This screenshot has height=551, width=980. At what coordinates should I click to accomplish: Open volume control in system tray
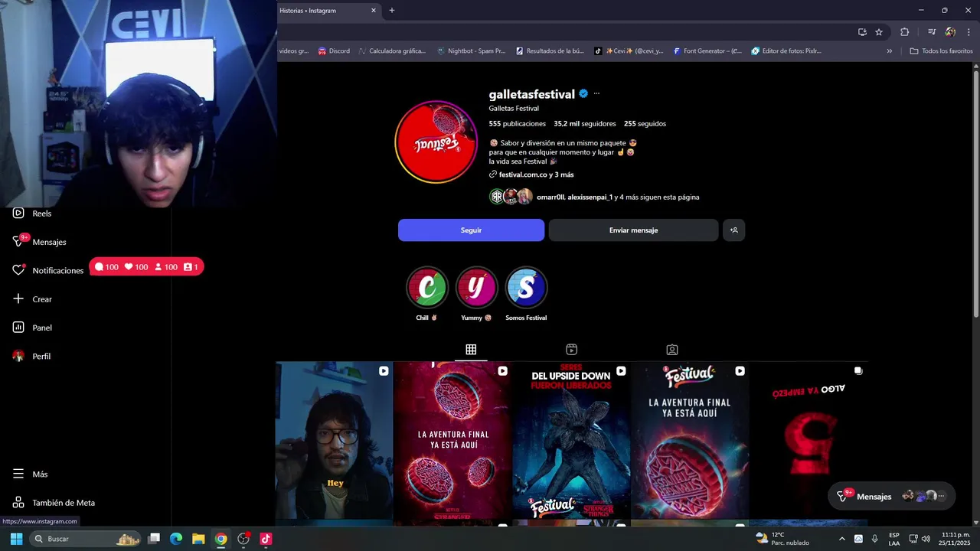click(926, 539)
